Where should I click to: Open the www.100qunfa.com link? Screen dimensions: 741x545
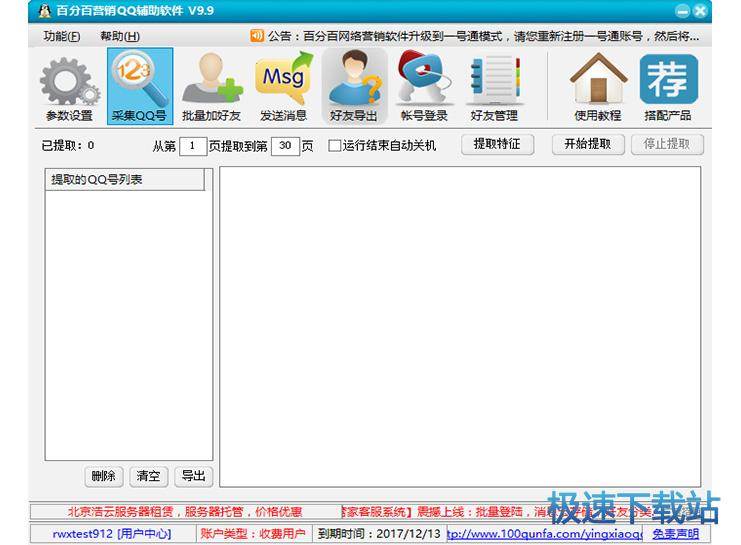point(544,534)
